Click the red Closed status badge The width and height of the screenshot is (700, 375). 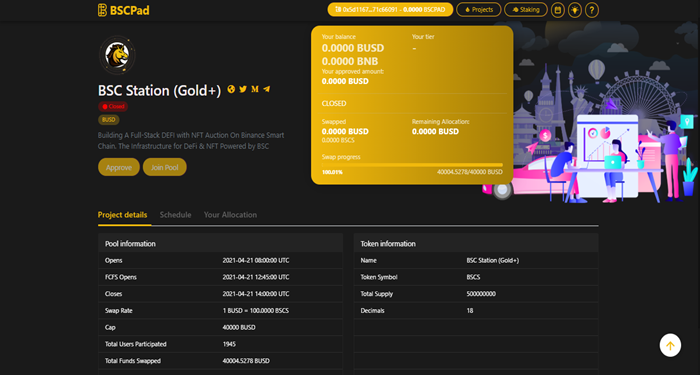click(113, 106)
